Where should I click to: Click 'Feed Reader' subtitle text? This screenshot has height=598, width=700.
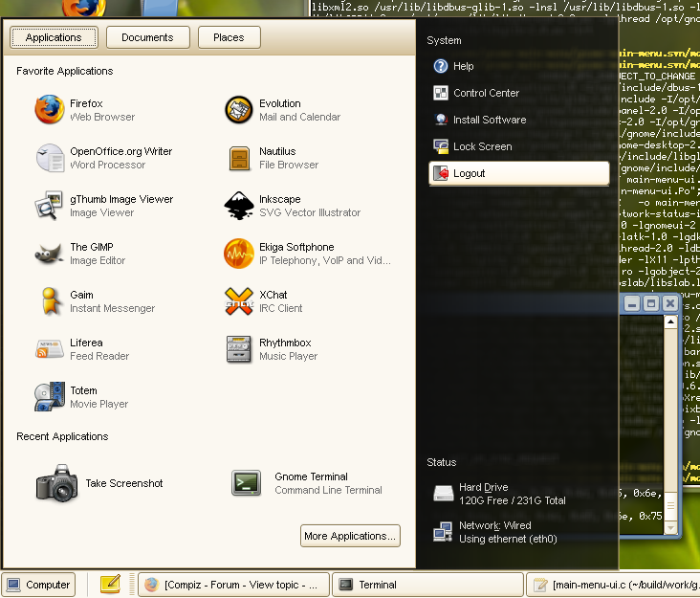pos(99,356)
